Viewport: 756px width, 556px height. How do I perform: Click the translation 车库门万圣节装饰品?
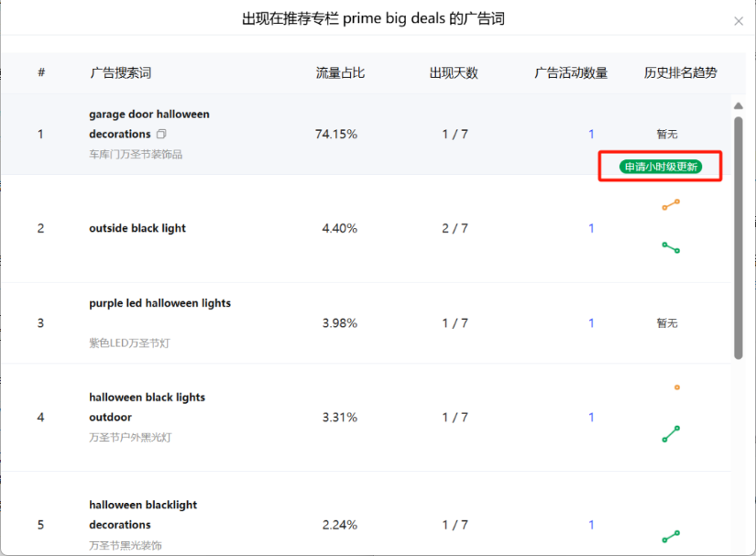click(136, 154)
